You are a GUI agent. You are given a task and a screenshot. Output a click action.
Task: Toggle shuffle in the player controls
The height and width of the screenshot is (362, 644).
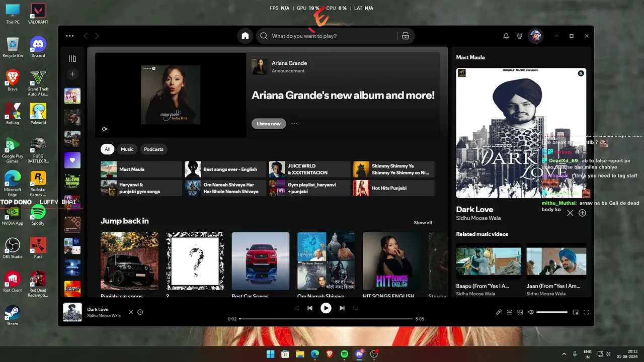296,308
